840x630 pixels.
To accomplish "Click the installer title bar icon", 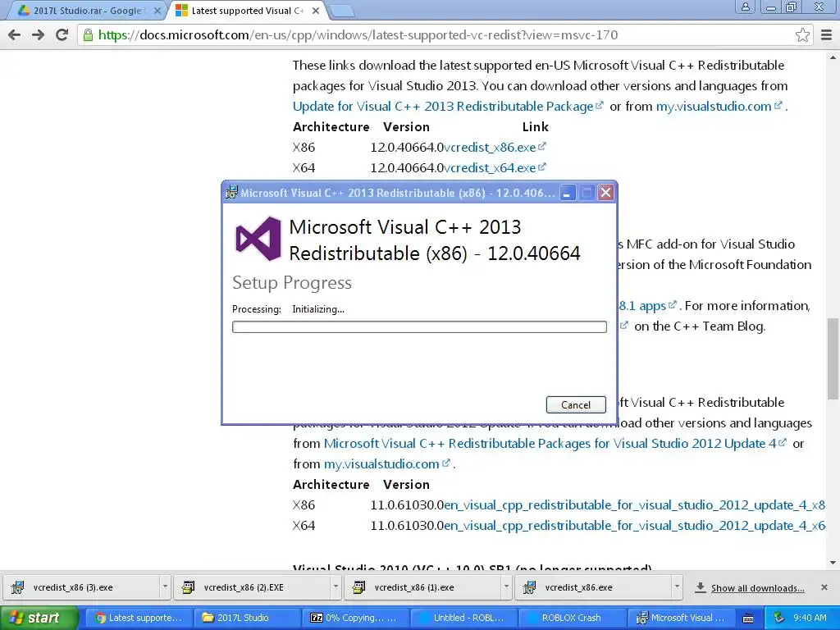I will [231, 192].
